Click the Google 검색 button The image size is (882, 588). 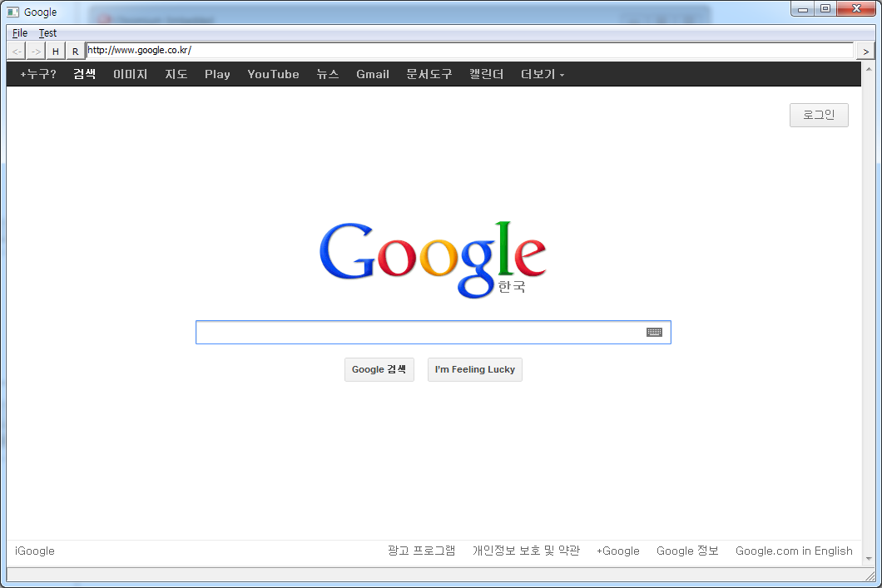click(379, 369)
